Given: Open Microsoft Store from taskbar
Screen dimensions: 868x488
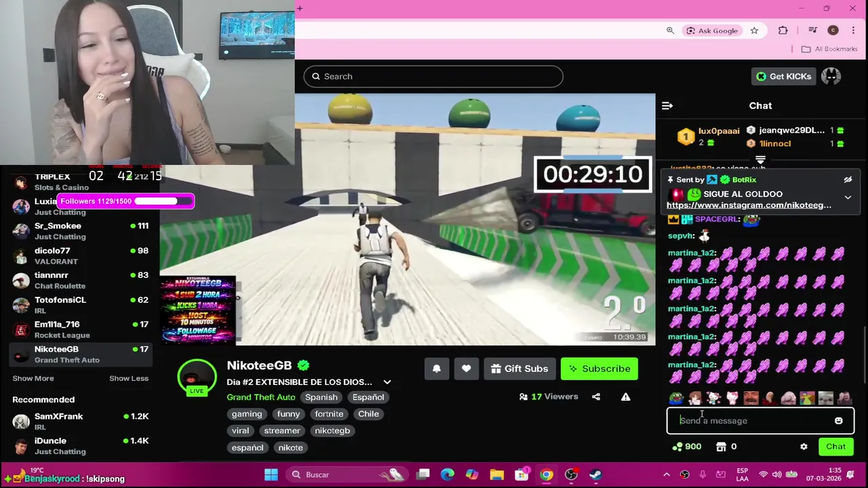Looking at the screenshot, I should tap(521, 474).
